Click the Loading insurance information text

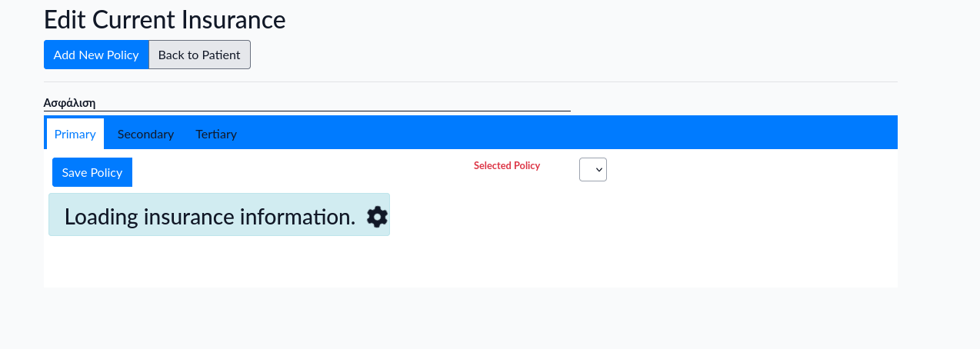click(209, 217)
